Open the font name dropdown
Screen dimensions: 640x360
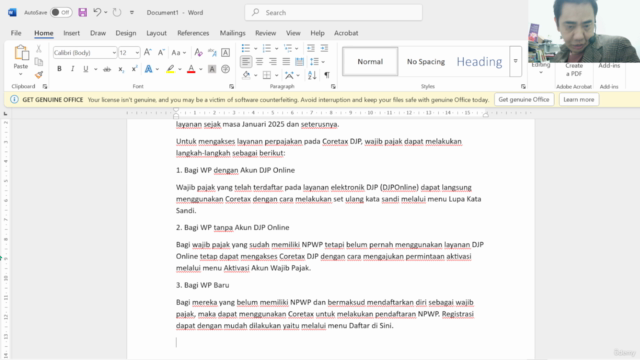pyautogui.click(x=114, y=53)
